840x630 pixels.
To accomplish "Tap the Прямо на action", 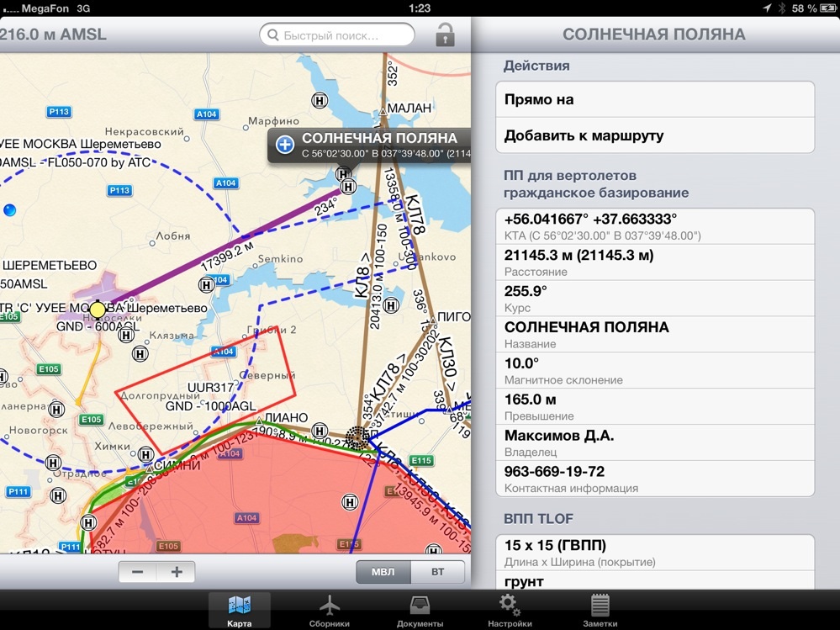I will click(654, 99).
